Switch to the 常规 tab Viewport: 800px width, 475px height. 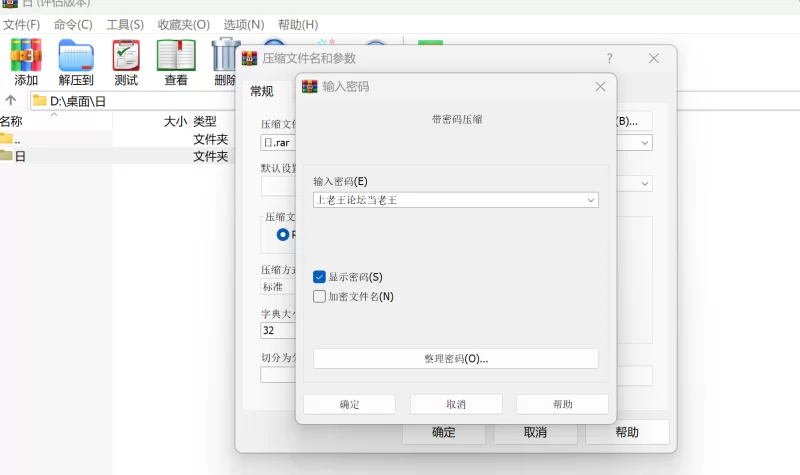click(x=262, y=91)
